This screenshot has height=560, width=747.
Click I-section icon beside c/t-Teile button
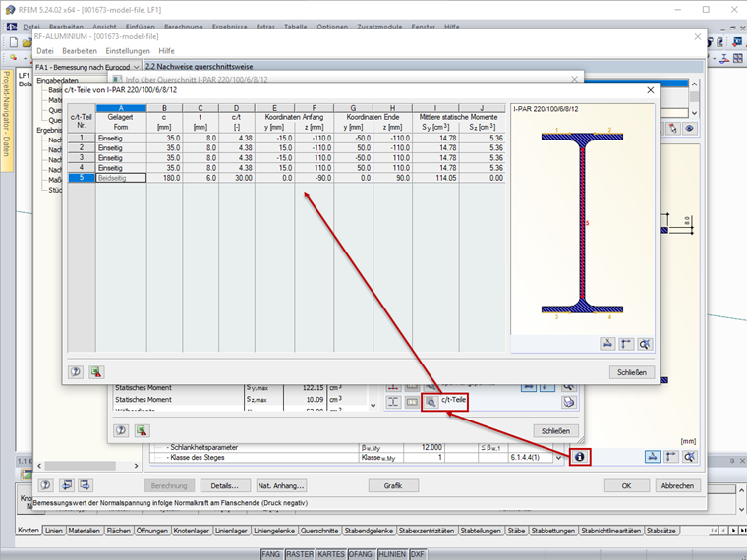(x=393, y=403)
